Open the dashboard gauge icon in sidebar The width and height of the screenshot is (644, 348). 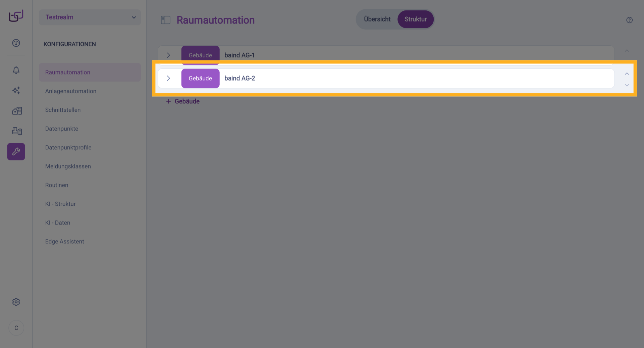[x=16, y=43]
